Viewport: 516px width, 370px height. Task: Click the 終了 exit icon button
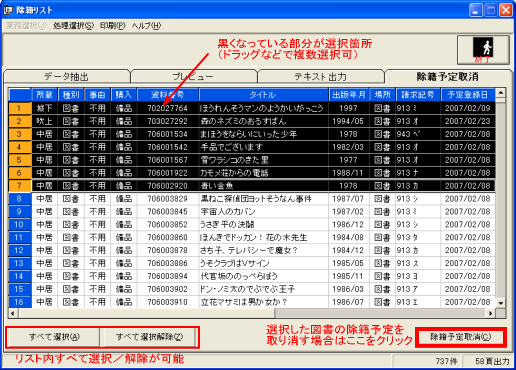483,50
